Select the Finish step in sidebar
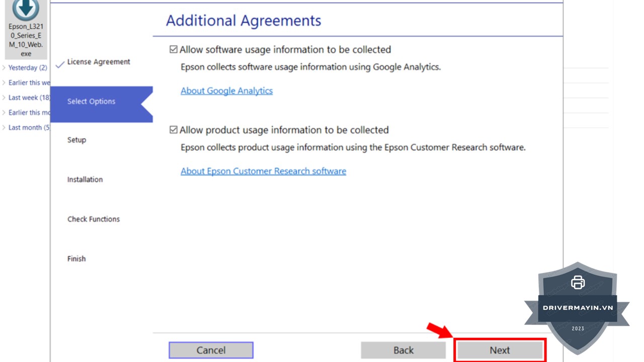This screenshot has width=644, height=362. [76, 259]
